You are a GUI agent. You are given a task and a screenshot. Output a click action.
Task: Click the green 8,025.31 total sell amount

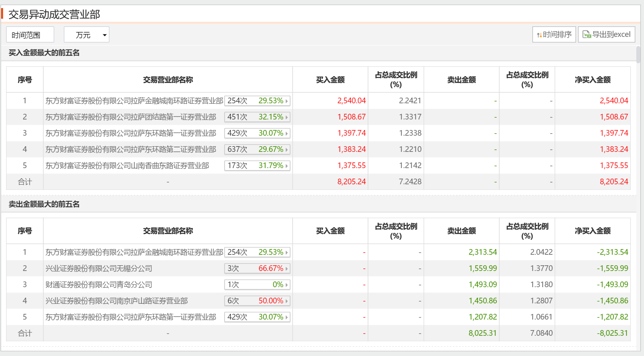pos(483,333)
